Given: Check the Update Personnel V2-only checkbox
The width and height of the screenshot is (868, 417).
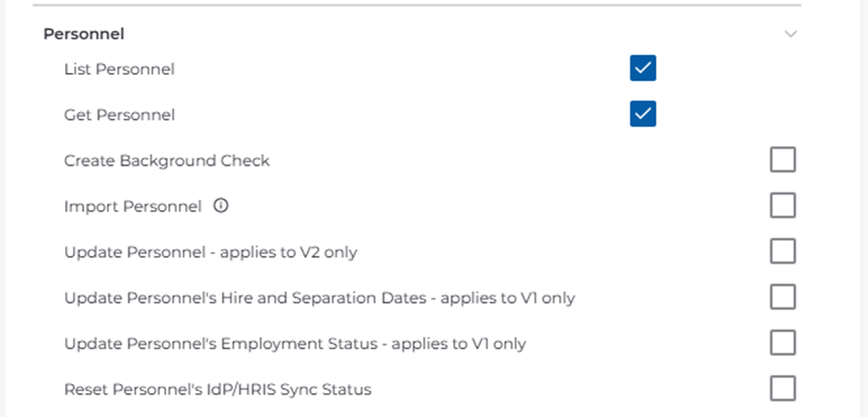Looking at the screenshot, I should click(783, 252).
